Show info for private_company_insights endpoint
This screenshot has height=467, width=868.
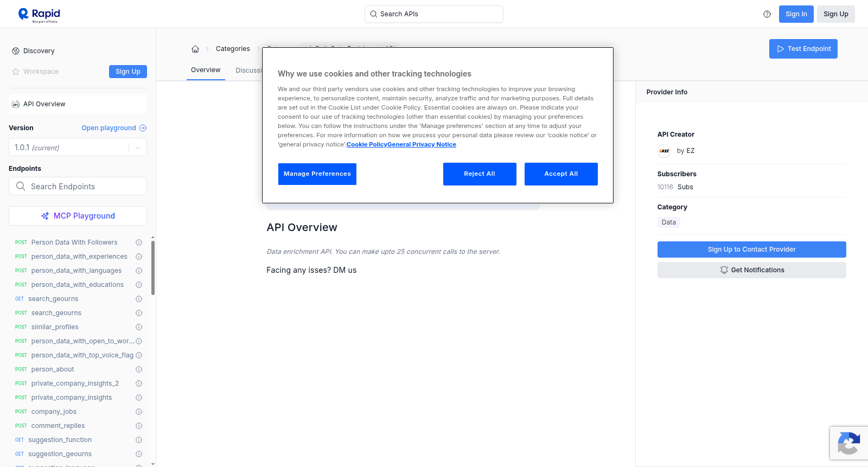coord(139,398)
